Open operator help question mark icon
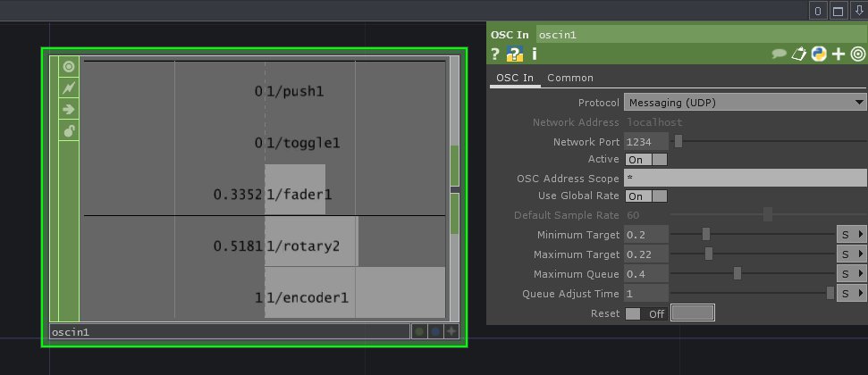 coord(495,54)
